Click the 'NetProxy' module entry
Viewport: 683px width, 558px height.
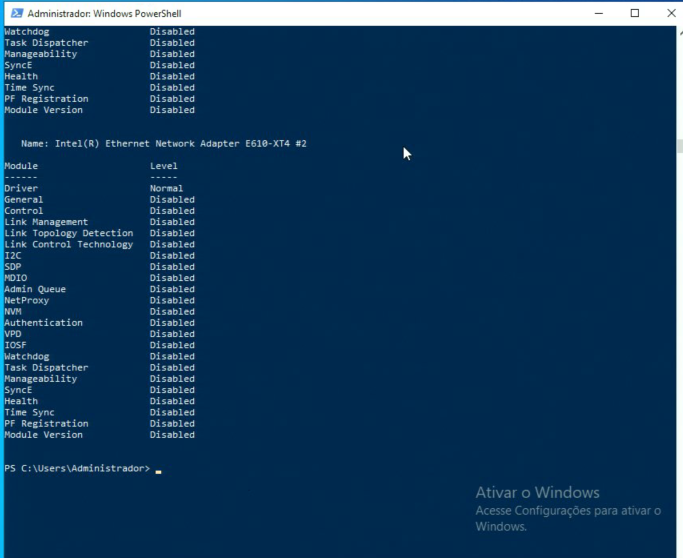[x=27, y=300]
